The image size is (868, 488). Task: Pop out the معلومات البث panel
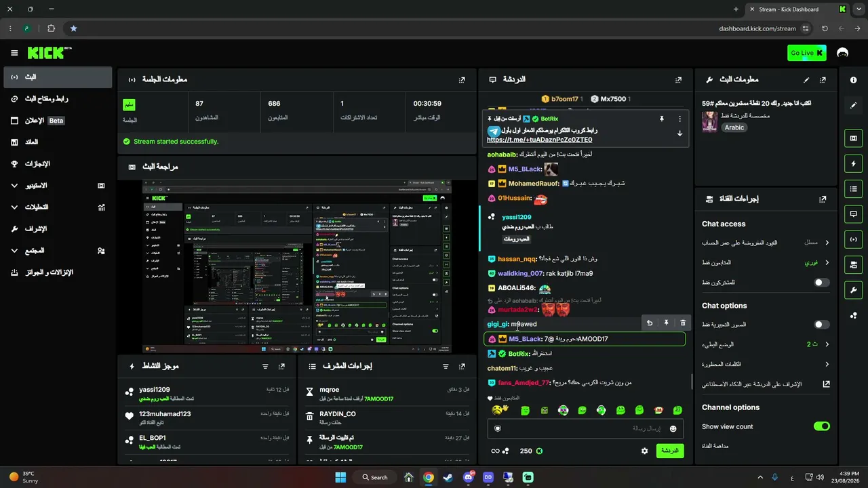pyautogui.click(x=823, y=79)
